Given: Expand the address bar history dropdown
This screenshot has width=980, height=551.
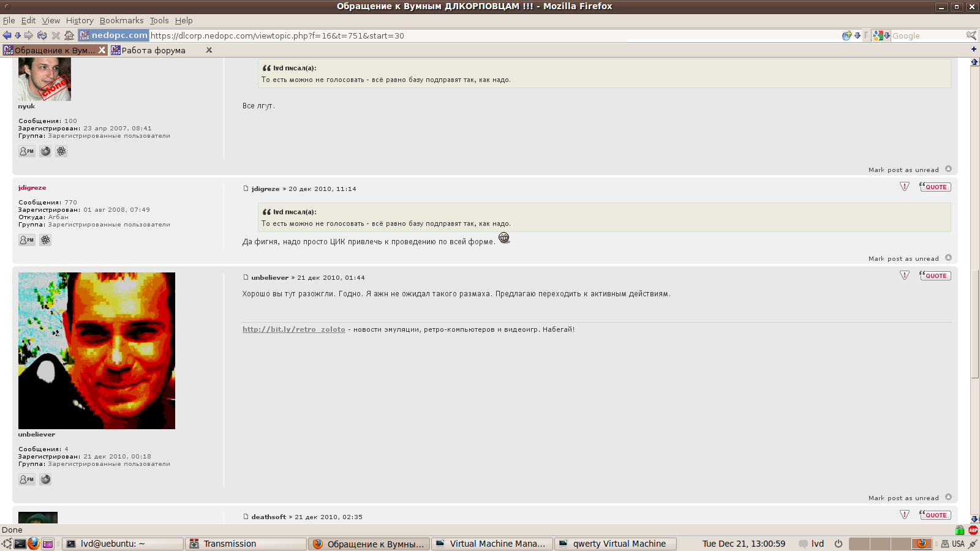Looking at the screenshot, I should (x=858, y=36).
